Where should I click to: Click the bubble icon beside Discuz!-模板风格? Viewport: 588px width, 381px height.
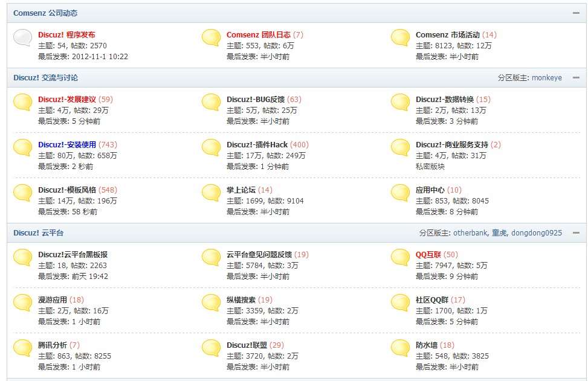[x=22, y=193]
